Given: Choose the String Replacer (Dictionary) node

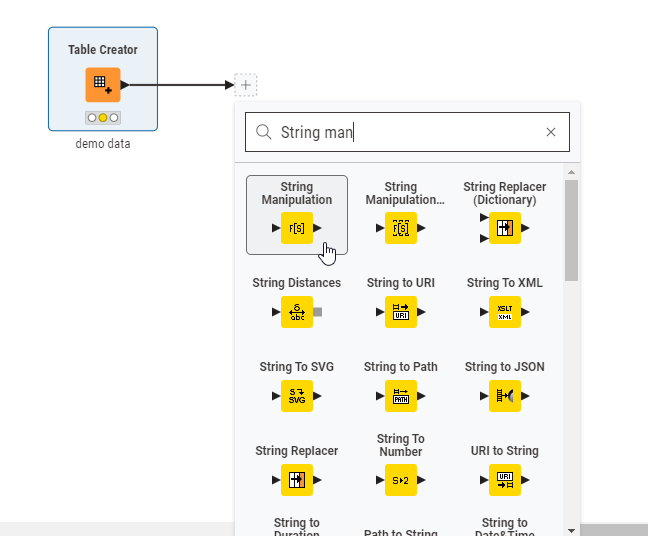Looking at the screenshot, I should click(504, 228).
